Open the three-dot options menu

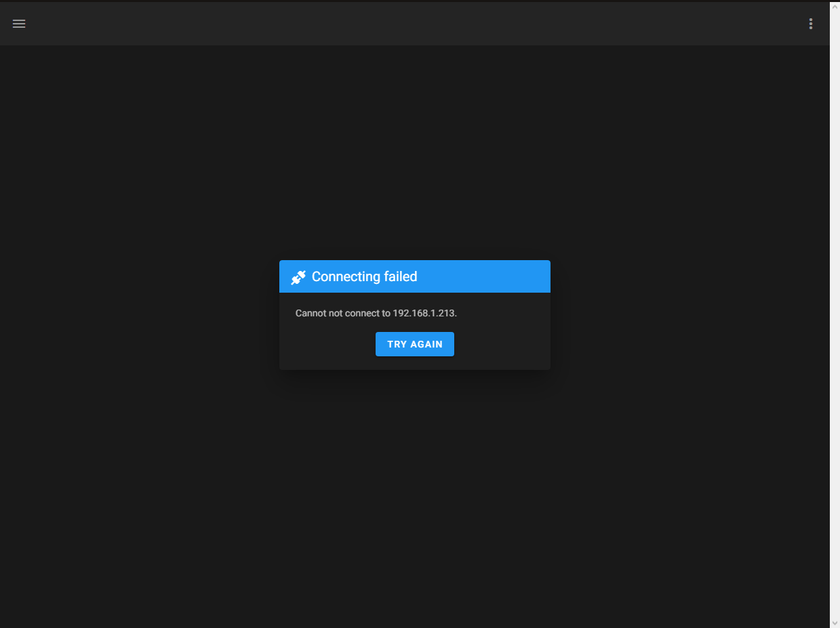(811, 24)
